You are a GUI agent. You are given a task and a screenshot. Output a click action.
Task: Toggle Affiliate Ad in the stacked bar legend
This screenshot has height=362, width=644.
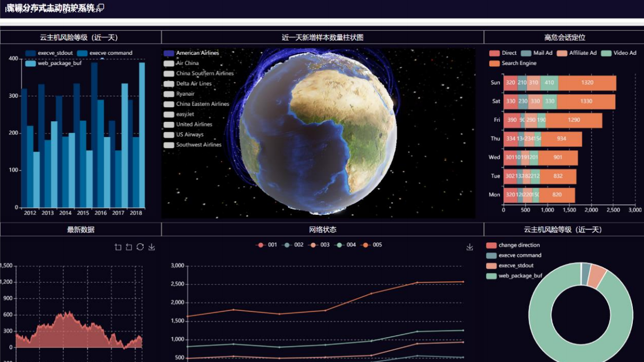point(577,53)
